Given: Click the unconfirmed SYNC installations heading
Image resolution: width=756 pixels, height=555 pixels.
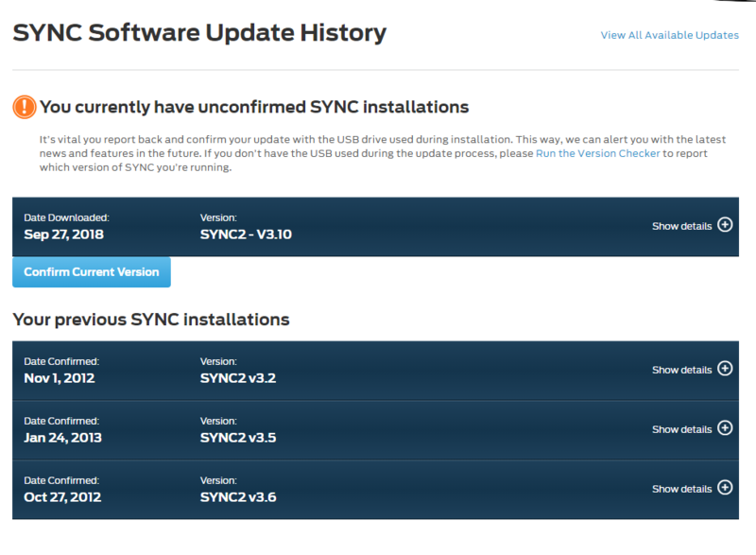Looking at the screenshot, I should (x=254, y=107).
